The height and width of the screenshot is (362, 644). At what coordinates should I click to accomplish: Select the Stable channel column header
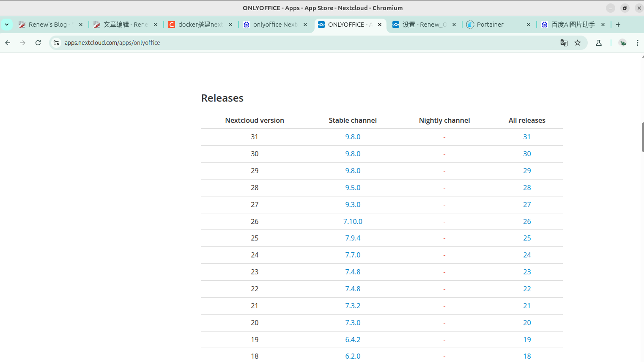point(353,120)
